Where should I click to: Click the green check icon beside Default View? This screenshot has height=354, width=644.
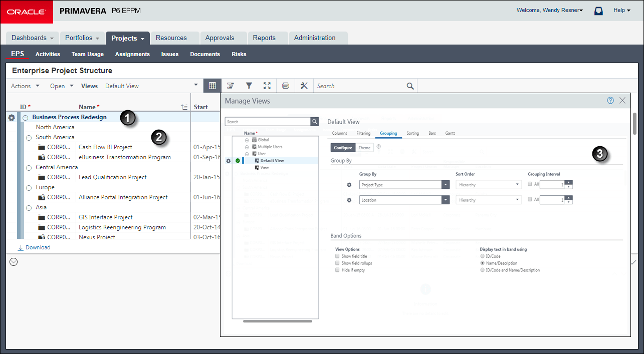[x=238, y=161]
